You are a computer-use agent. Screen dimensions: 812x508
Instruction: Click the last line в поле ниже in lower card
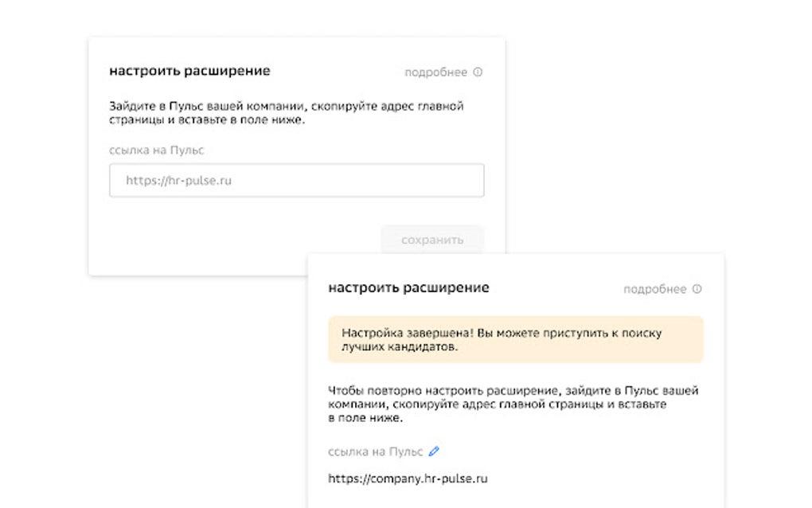click(366, 418)
